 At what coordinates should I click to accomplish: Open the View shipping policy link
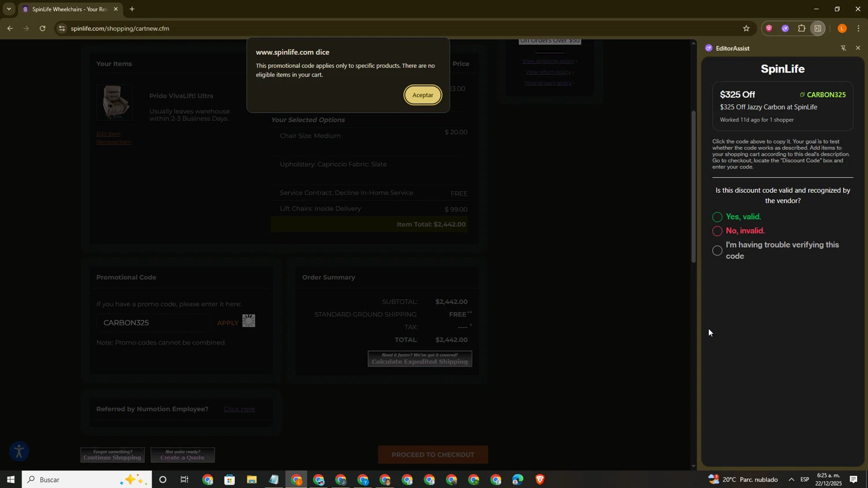coord(549,61)
